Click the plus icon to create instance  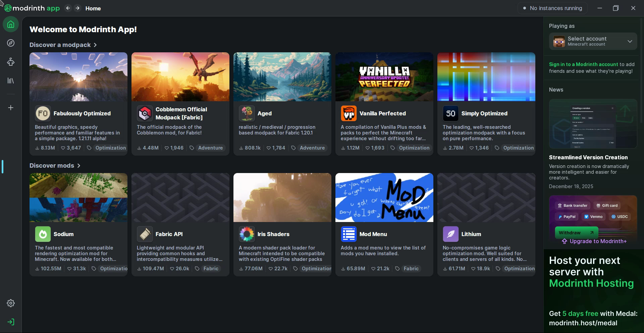(x=11, y=108)
